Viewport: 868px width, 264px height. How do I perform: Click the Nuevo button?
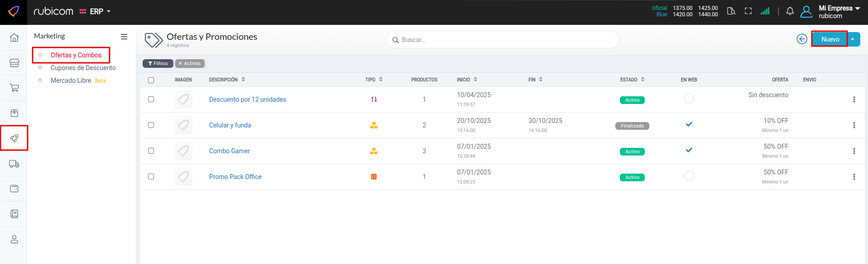tap(830, 39)
